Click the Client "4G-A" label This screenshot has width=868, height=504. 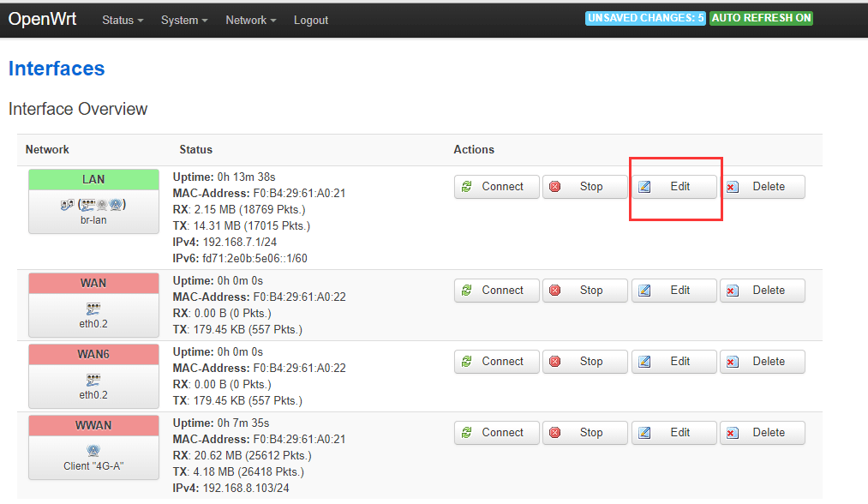click(93, 466)
